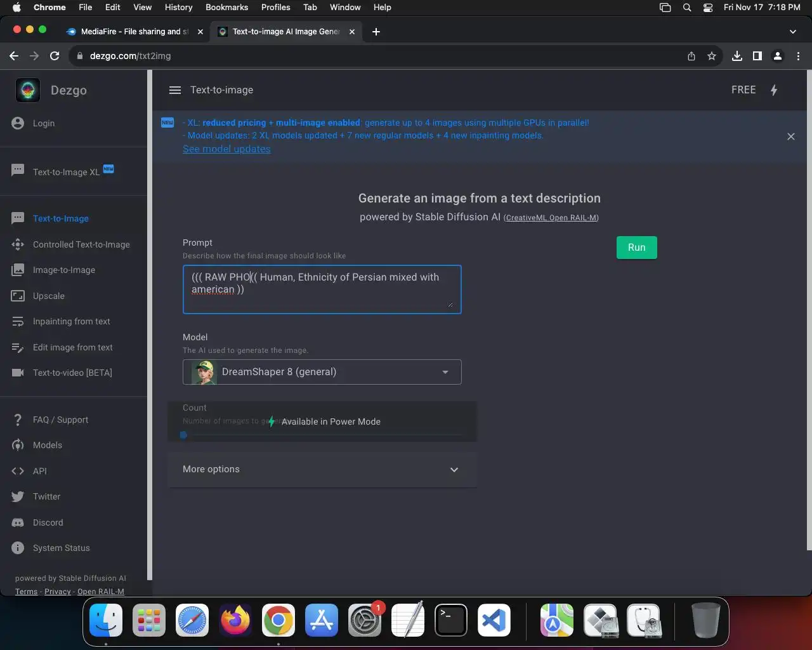
Task: Switch to MediaFire tab
Action: pos(134,31)
